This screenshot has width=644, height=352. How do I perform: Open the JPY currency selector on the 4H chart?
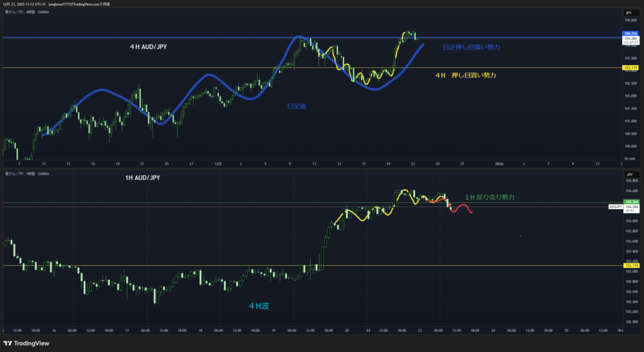point(629,13)
